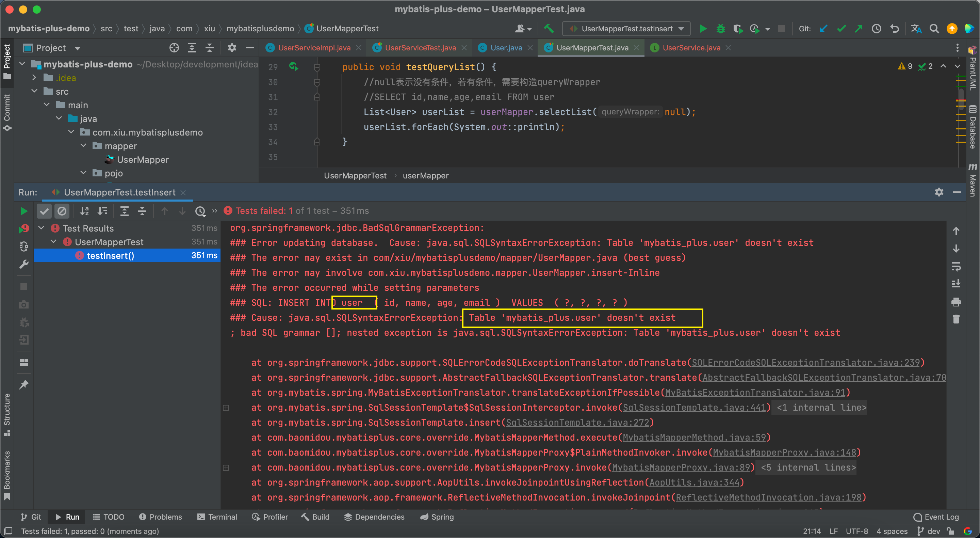980x538 pixels.
Task: Toggle auto-test icon in Run panel
Action: tap(23, 246)
